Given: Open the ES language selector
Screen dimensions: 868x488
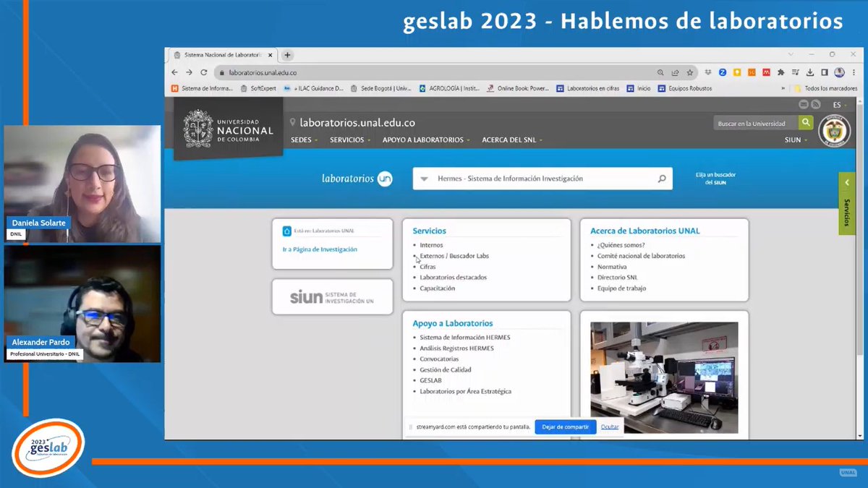Looking at the screenshot, I should pos(840,105).
